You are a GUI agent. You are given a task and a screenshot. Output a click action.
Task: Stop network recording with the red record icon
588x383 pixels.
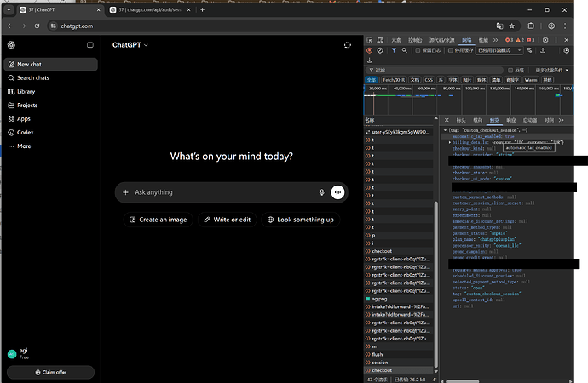pyautogui.click(x=369, y=50)
